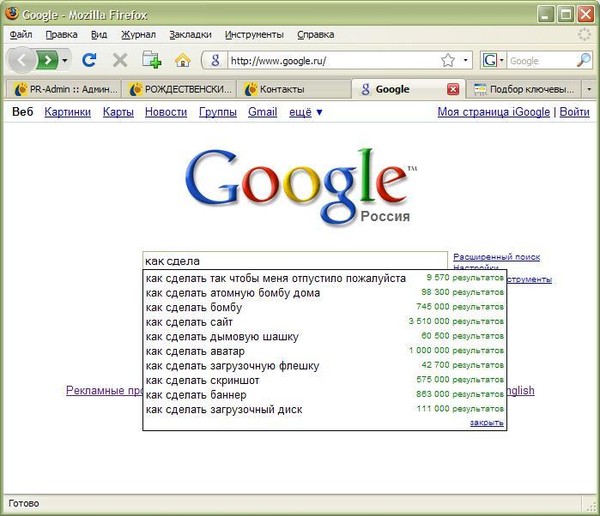Open the Рекламные программы link
This screenshot has height=516, width=600.
104,390
